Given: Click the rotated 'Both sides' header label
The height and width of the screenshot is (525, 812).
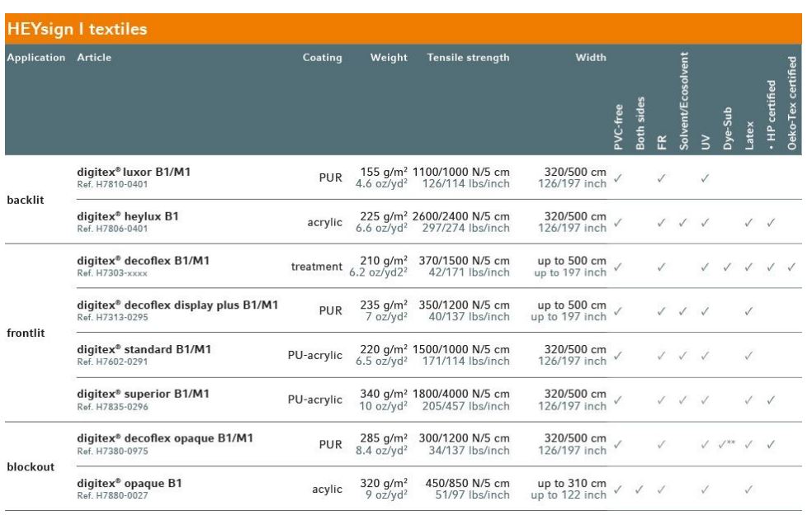Looking at the screenshot, I should 640,123.
